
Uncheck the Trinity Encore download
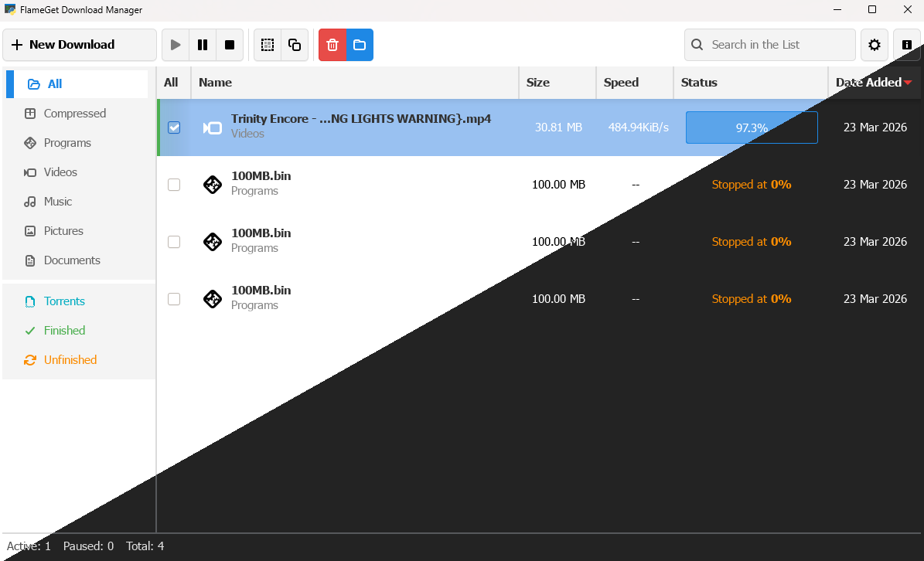click(x=174, y=127)
